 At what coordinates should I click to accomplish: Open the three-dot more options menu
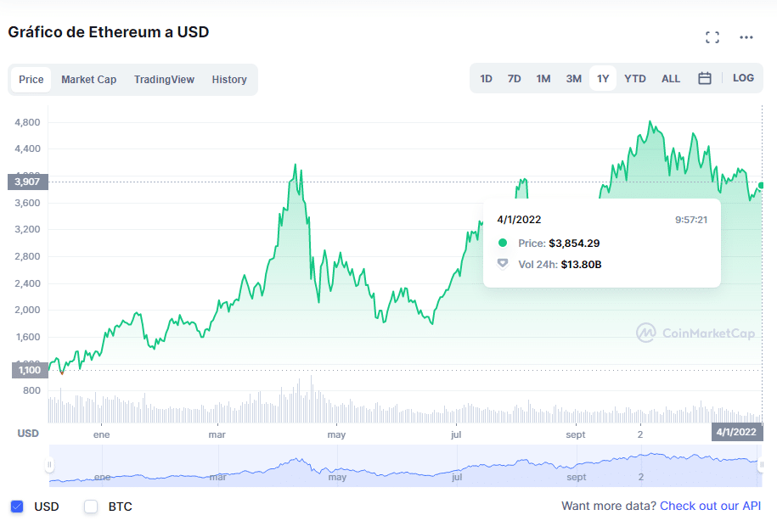[746, 37]
